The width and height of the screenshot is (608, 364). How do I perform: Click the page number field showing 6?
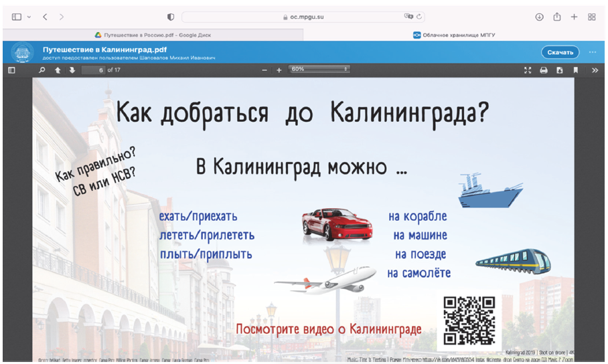click(94, 70)
